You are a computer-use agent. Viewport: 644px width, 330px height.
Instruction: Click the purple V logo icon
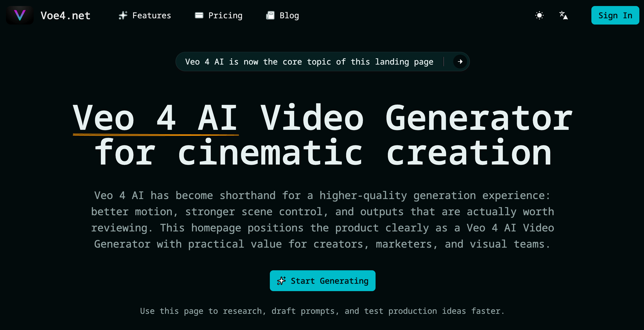click(20, 15)
